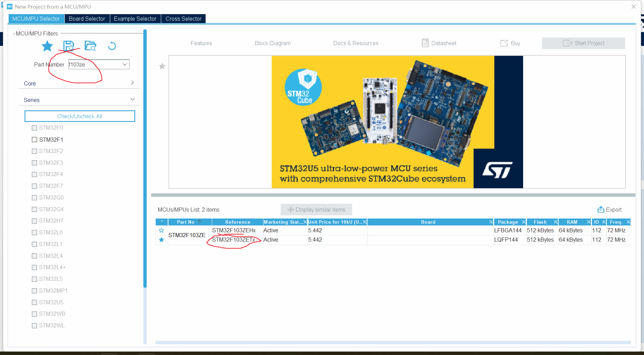This screenshot has width=644, height=355.
Task: Click the Check/Uncheck All button
Action: (x=80, y=116)
